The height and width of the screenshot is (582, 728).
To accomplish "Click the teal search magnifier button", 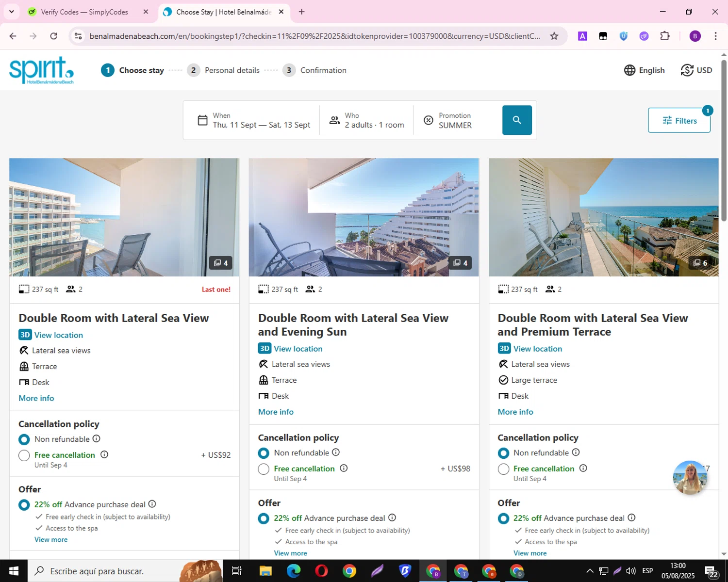I will pos(517,120).
